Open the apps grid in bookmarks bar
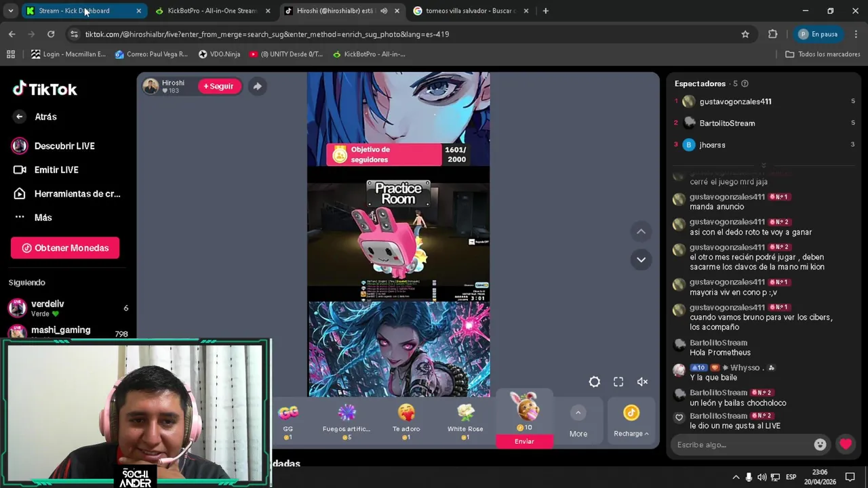Screen dimensions: 868x488 point(11,54)
